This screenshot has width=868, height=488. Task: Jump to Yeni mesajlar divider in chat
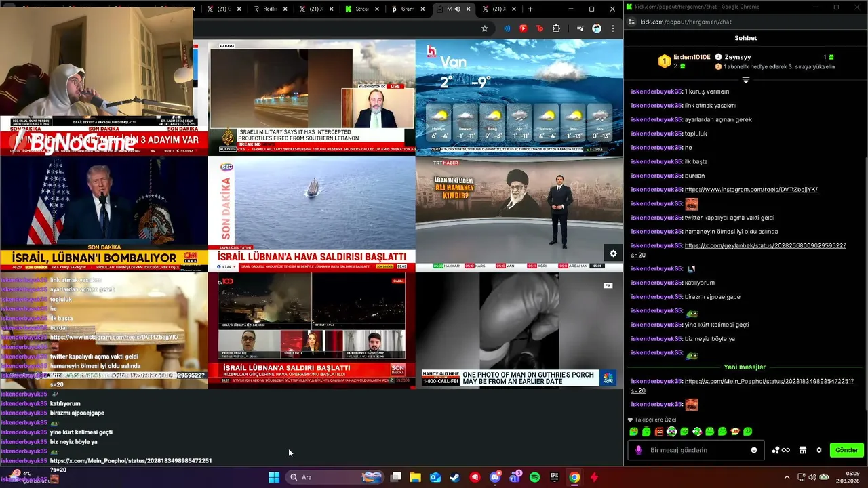(x=745, y=367)
